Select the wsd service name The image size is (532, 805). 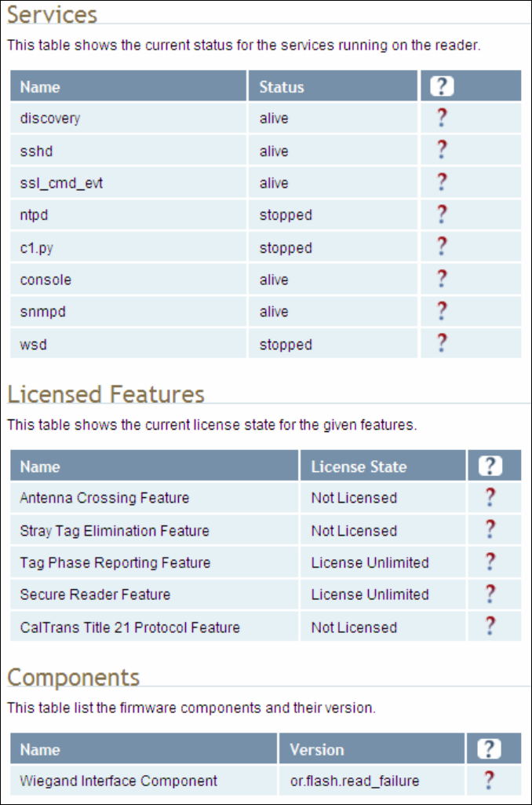(33, 345)
